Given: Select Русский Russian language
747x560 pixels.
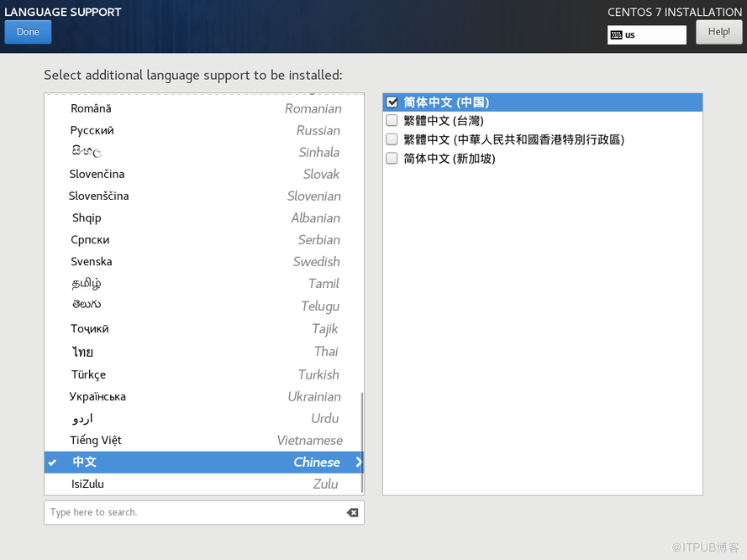Looking at the screenshot, I should tap(204, 130).
